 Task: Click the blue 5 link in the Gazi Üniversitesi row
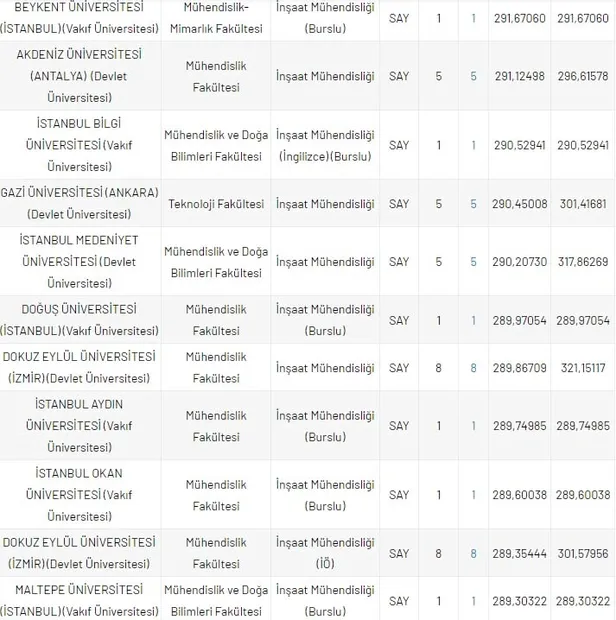pos(473,204)
